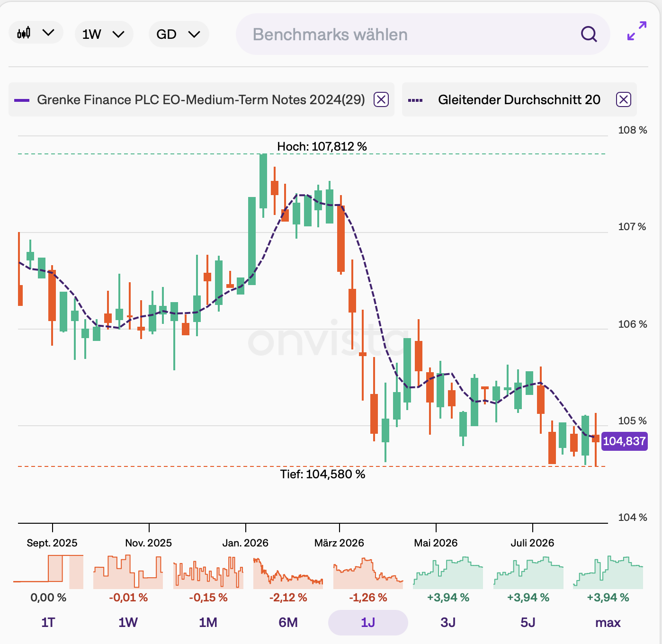Click the 0,00 % performance value
662x644 pixels.
coord(48,598)
